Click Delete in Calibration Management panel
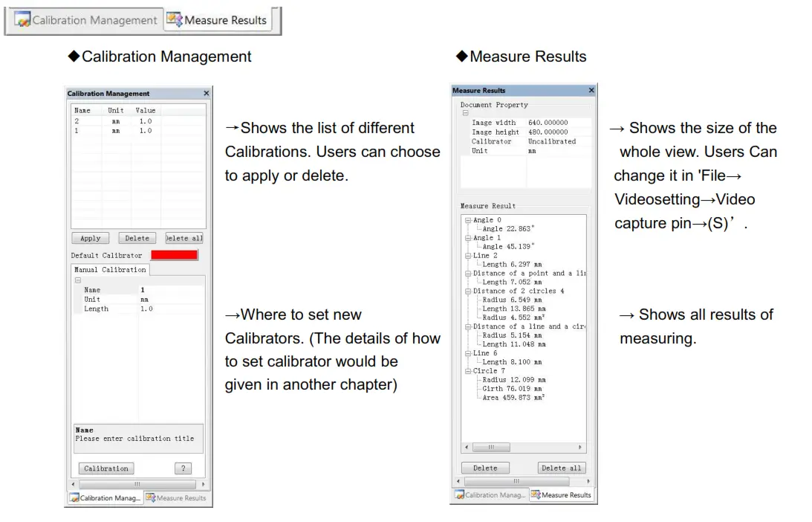 [137, 238]
